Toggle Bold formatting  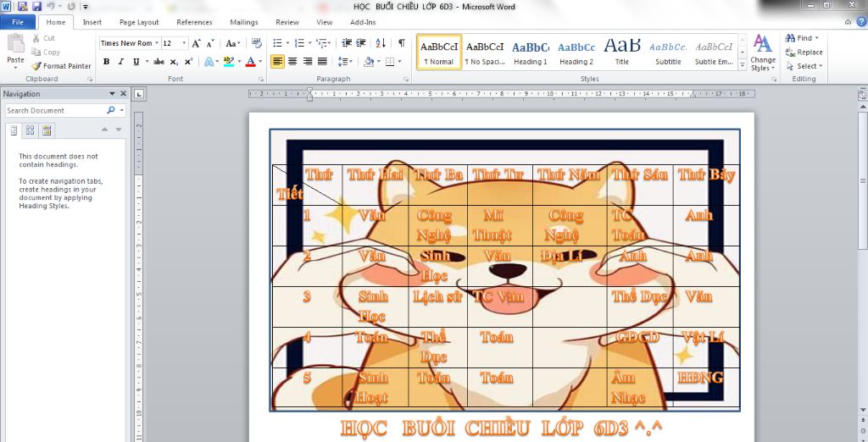106,62
